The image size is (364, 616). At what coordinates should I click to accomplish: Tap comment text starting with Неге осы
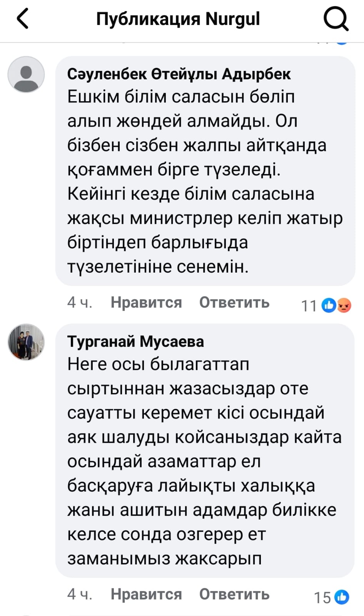pyautogui.click(x=204, y=461)
